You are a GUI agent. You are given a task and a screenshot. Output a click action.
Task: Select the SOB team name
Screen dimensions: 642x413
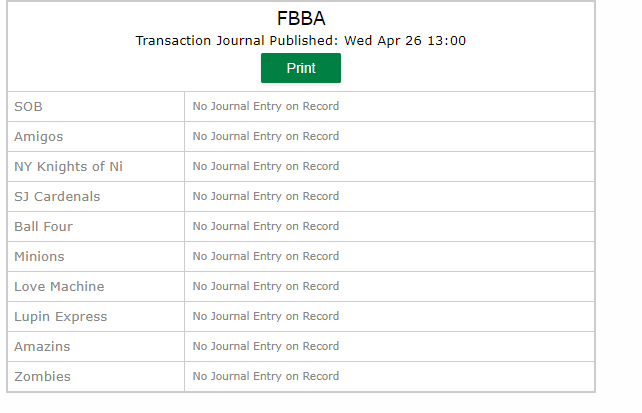(28, 107)
